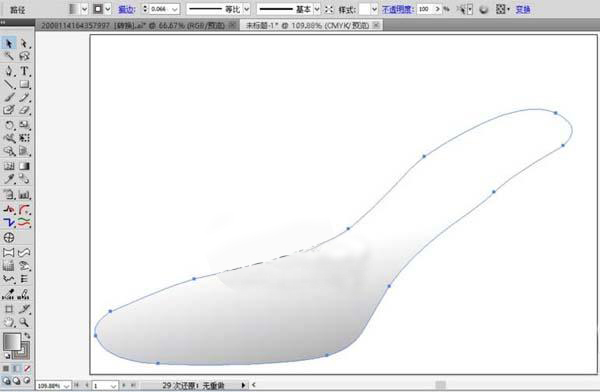Click the stroke weight stepper arrows
The height and width of the screenshot is (392, 600).
(x=145, y=9)
